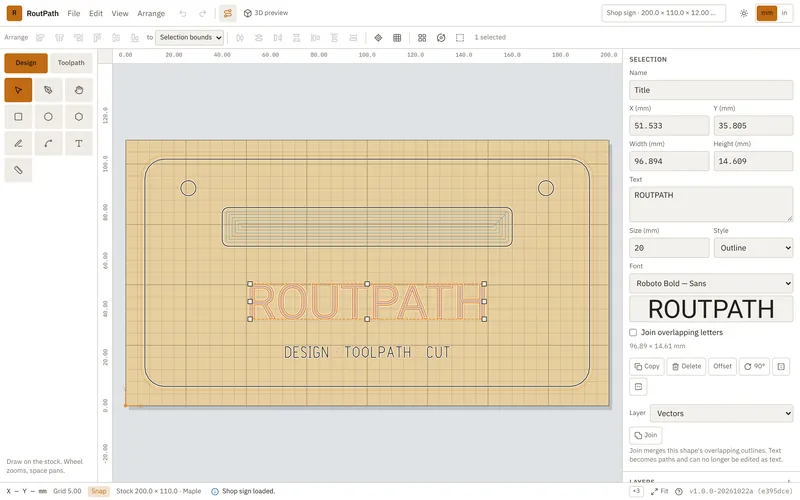Switch units to inches
Viewport: 800px width, 500px height.
(x=784, y=13)
